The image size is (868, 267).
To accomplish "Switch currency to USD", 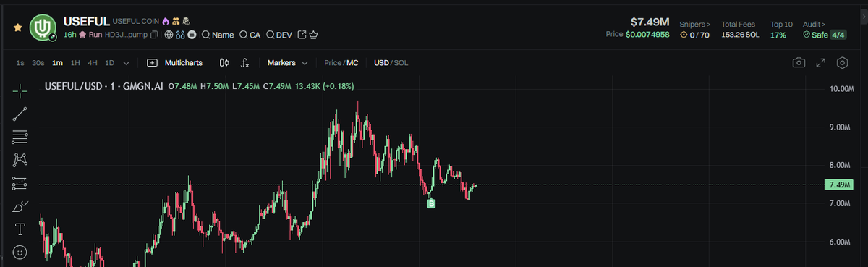I will 381,63.
